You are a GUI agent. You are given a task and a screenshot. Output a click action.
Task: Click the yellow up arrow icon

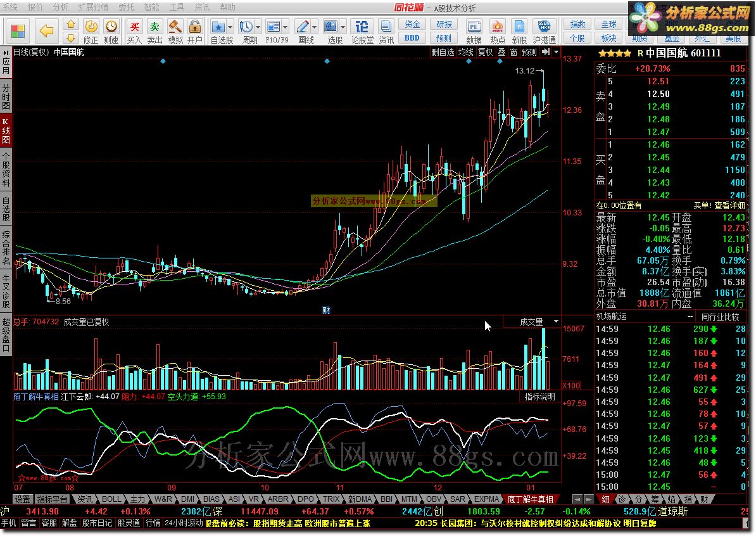tap(71, 24)
